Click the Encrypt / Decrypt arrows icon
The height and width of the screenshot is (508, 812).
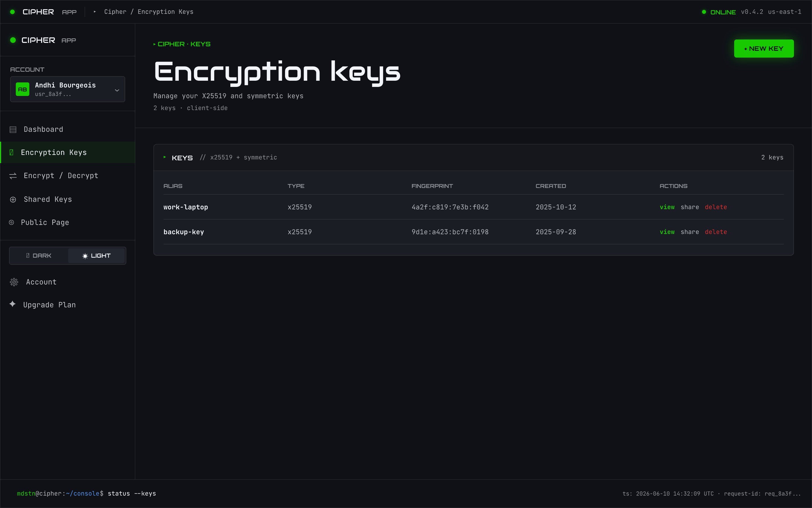[x=13, y=176]
